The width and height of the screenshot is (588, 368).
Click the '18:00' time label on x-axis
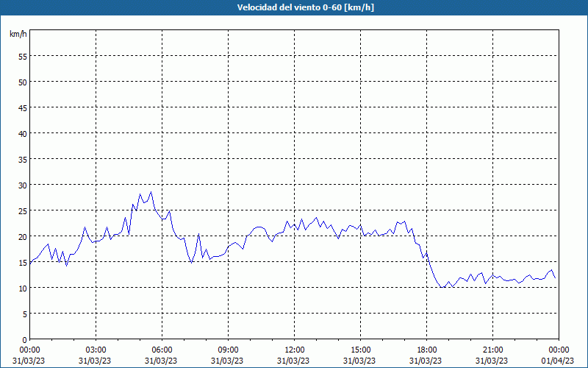pyautogui.click(x=427, y=350)
